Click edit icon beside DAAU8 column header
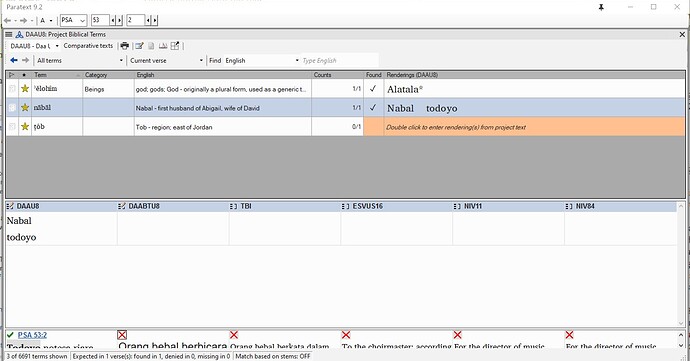This screenshot has height=361, width=690. click(10, 206)
